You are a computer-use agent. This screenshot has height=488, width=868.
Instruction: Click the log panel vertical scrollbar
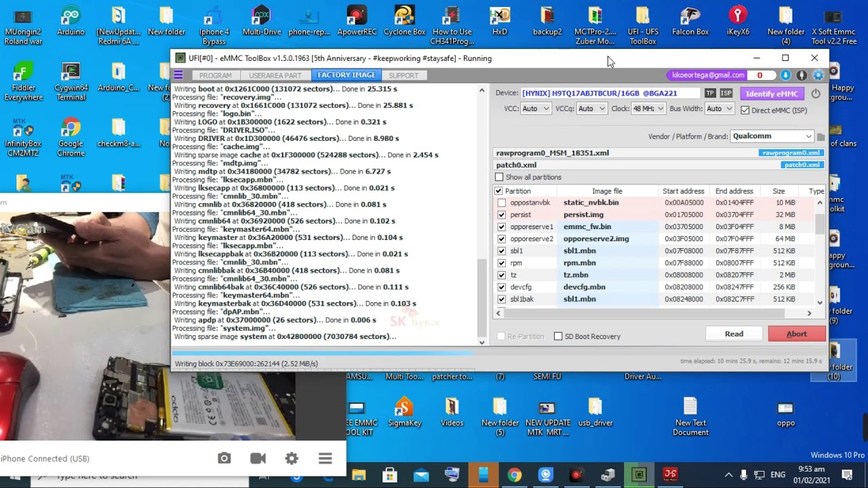pyautogui.click(x=482, y=215)
